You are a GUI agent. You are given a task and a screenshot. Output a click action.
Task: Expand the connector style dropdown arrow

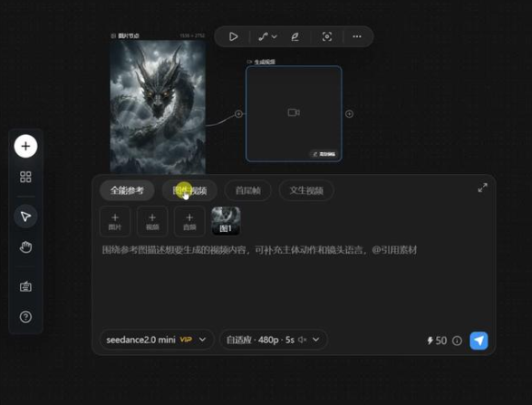[274, 36]
